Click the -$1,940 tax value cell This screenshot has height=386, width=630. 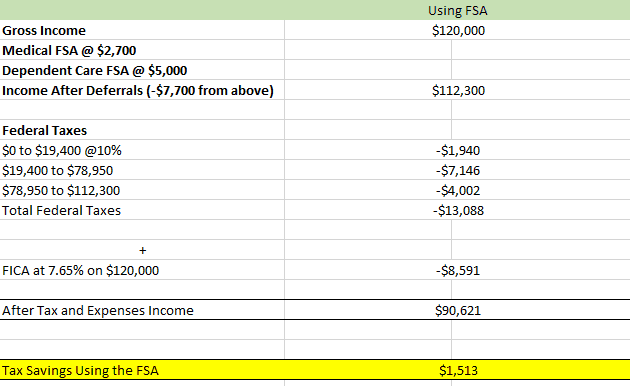[458, 151]
